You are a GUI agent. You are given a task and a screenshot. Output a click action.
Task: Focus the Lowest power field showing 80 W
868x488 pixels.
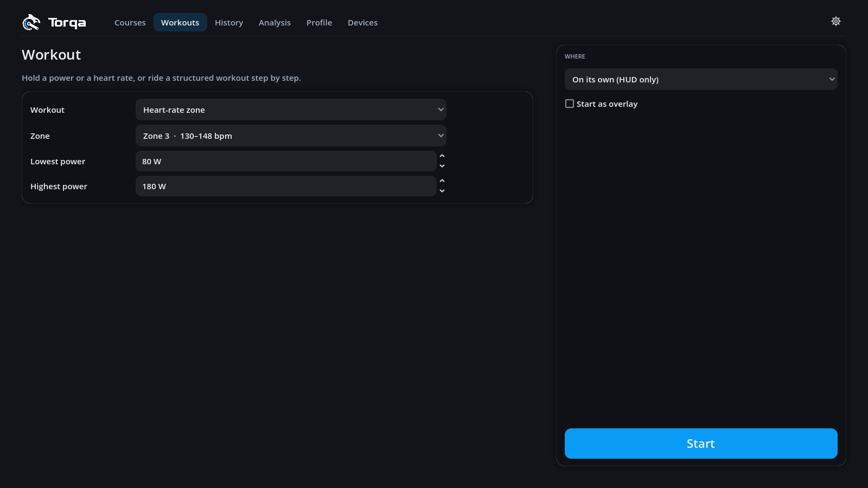(286, 161)
